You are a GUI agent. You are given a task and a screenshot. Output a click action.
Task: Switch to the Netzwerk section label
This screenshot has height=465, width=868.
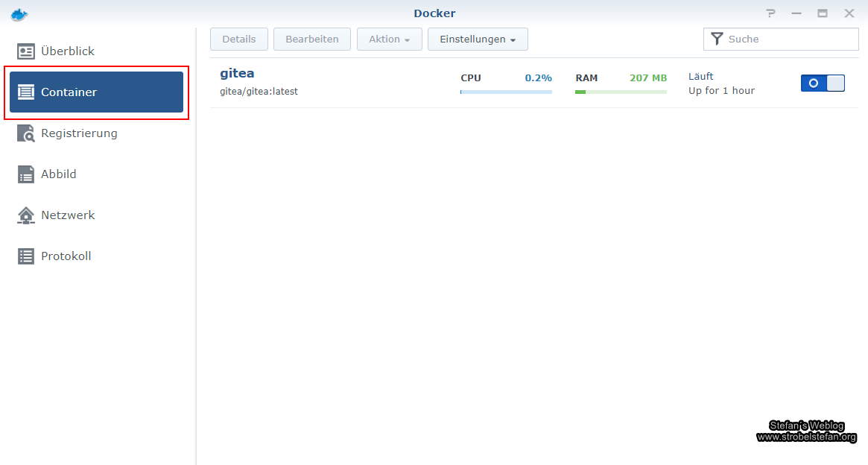click(68, 215)
